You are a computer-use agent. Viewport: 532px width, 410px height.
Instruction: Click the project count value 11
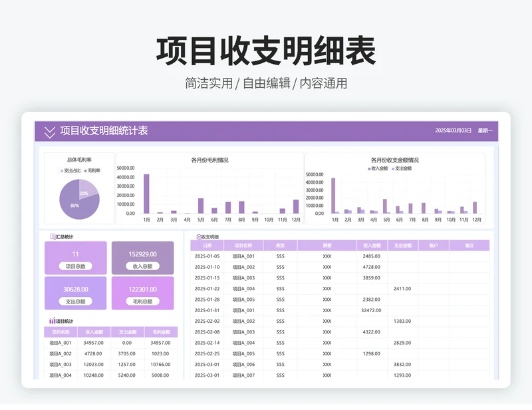pos(75,254)
